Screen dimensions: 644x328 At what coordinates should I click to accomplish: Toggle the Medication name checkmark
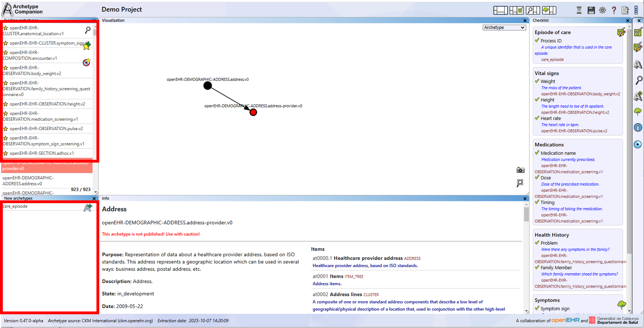point(537,153)
